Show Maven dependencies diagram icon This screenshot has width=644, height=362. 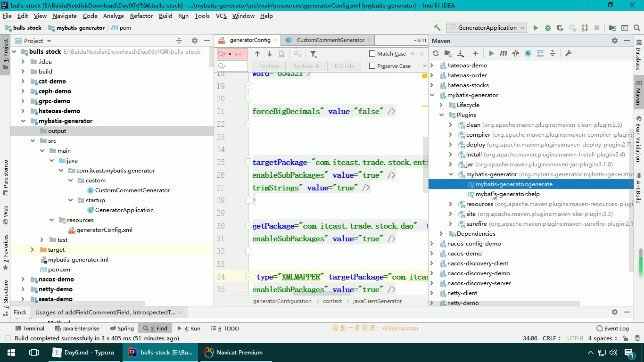coord(540,53)
